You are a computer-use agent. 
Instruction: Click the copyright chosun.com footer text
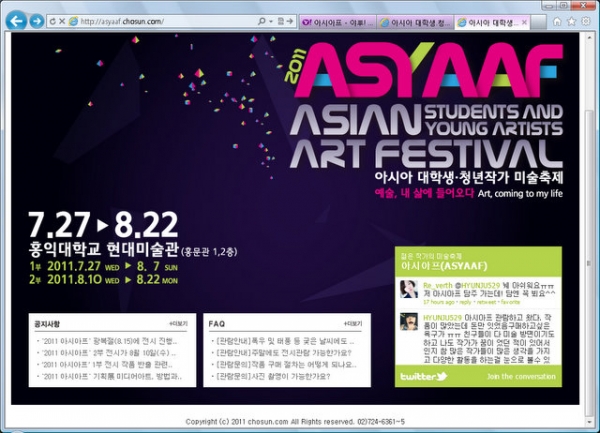295,422
